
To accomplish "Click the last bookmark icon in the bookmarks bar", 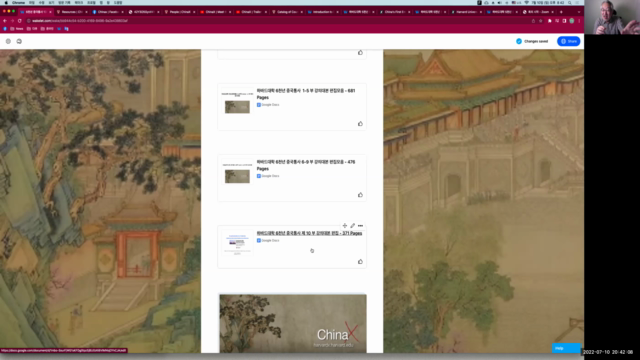I will tap(67, 29).
